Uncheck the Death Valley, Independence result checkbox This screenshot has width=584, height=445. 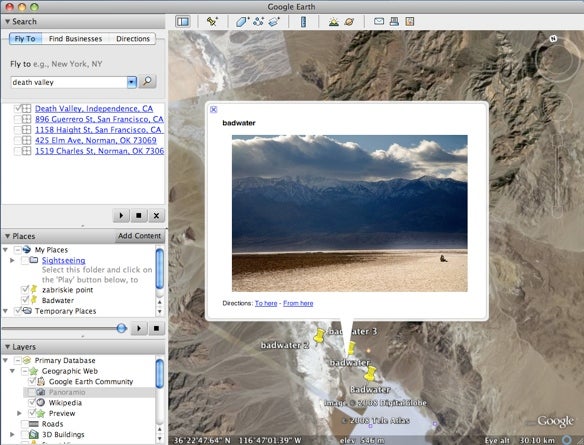coord(18,108)
